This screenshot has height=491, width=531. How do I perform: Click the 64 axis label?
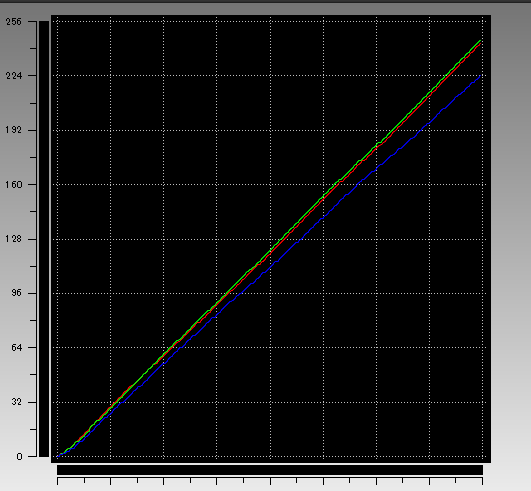16,347
